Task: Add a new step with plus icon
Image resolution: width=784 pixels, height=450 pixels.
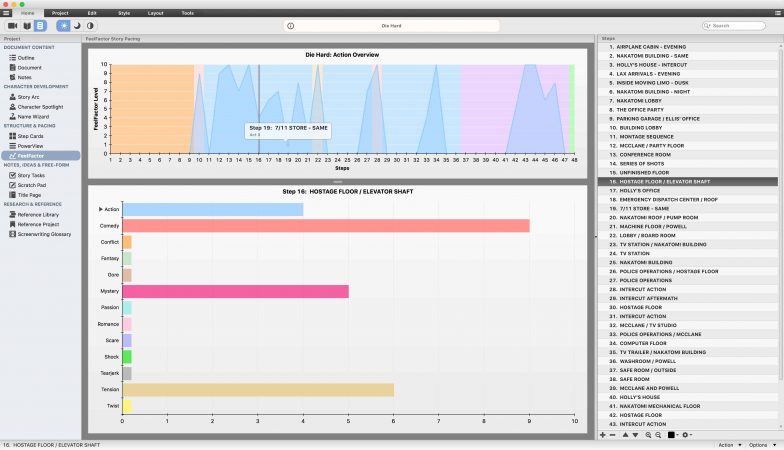Action: [x=602, y=435]
